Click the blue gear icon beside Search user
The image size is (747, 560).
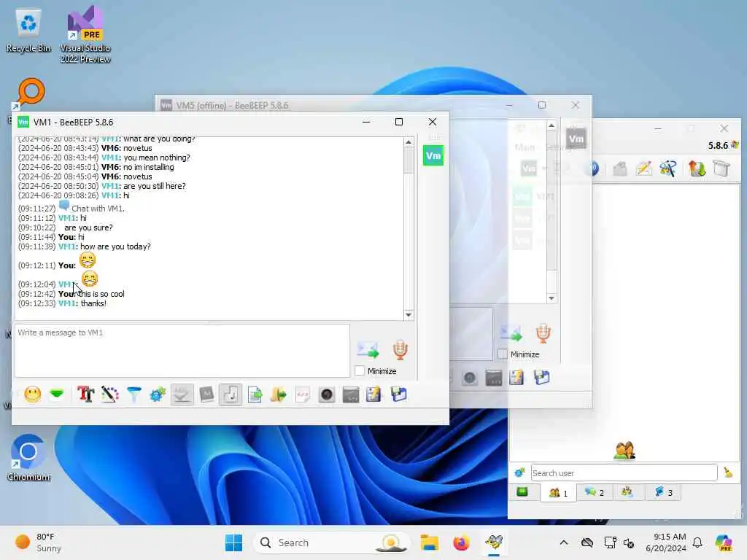[519, 472]
